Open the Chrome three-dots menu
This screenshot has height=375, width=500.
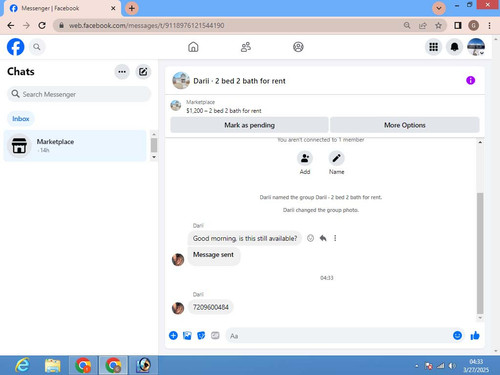click(489, 25)
